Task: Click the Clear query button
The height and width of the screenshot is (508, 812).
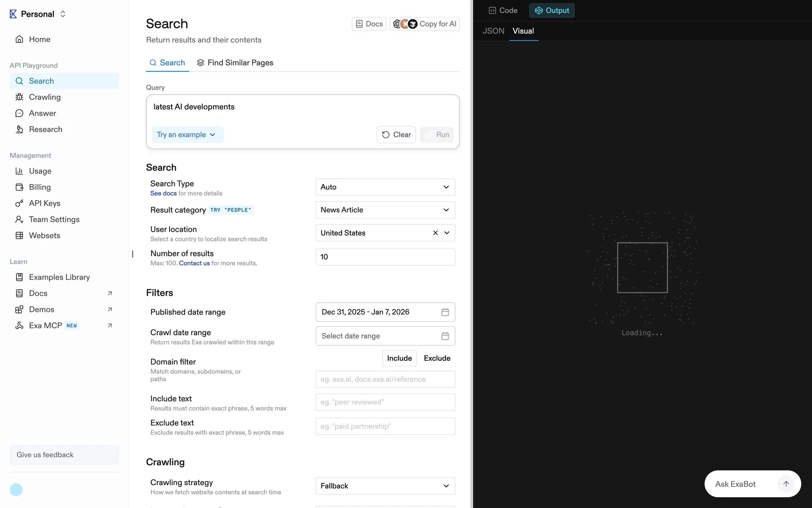Action: pyautogui.click(x=396, y=135)
